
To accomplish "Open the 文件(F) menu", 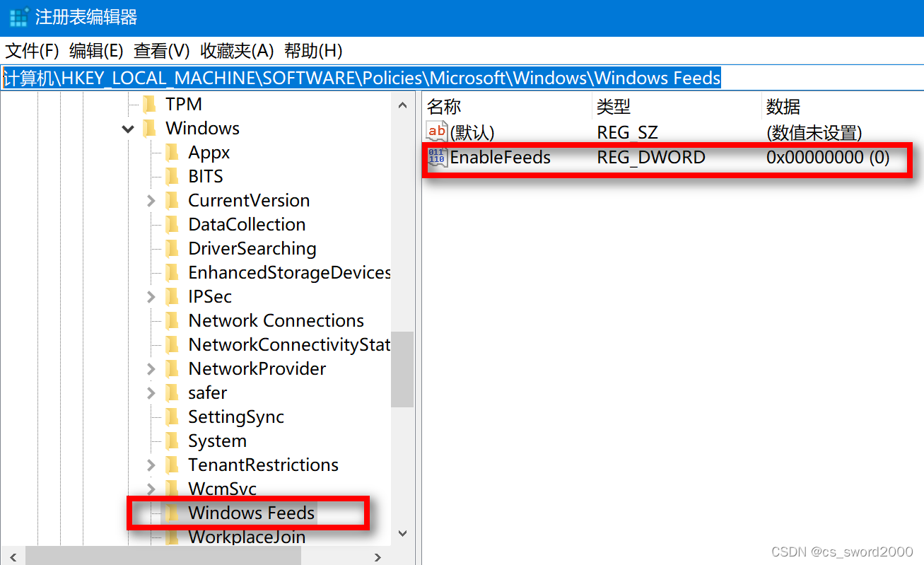I will coord(32,51).
